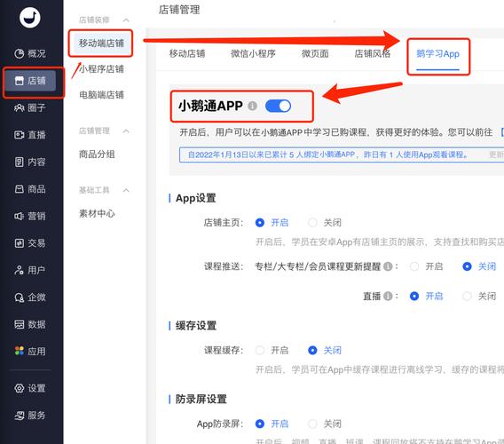Collapse the 基础工具 section chevron
504x444 pixels.
126,190
